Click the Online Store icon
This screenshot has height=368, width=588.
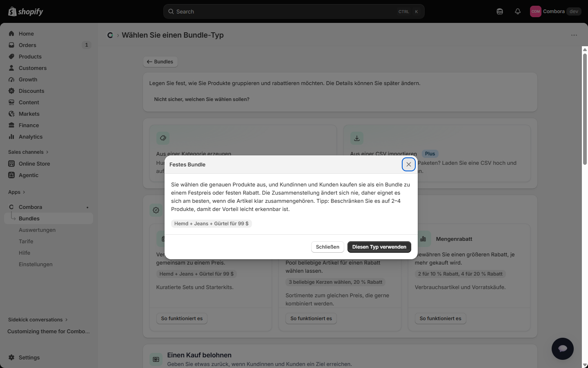click(11, 164)
